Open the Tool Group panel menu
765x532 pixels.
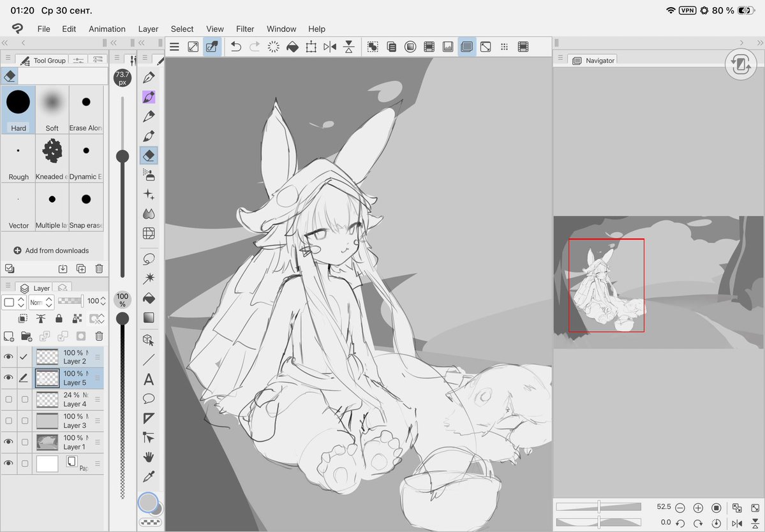tap(8, 58)
